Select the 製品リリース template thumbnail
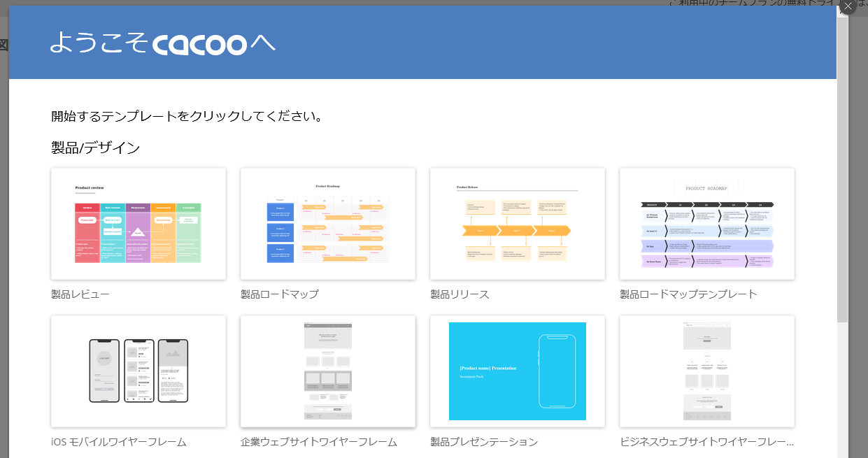Screen dimensions: 868x458 pyautogui.click(x=518, y=224)
